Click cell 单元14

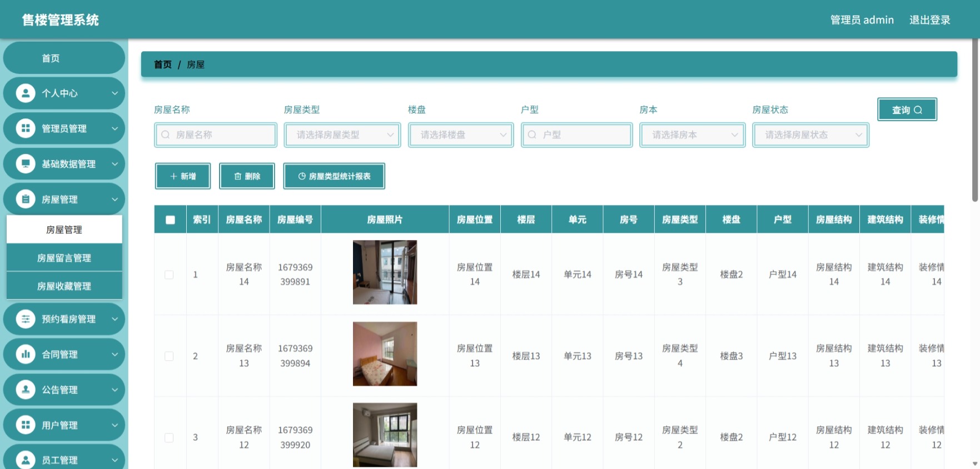pyautogui.click(x=577, y=275)
